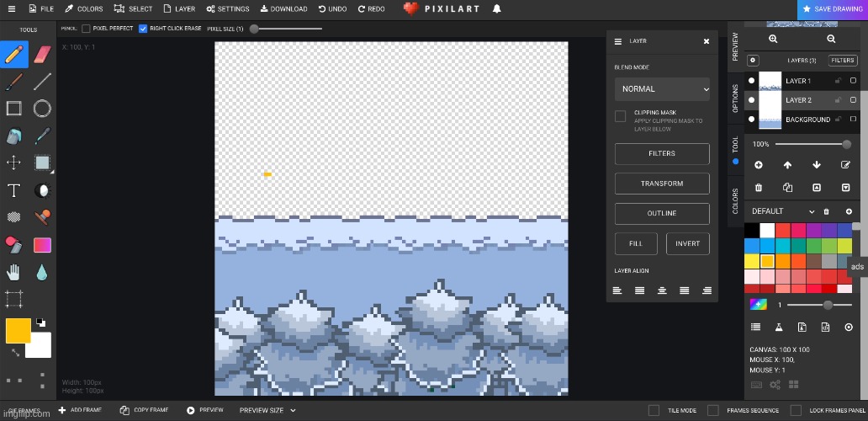Screen dimensions: 868x421
Task: Delete the selected layer trash icon
Action: pyautogui.click(x=759, y=188)
